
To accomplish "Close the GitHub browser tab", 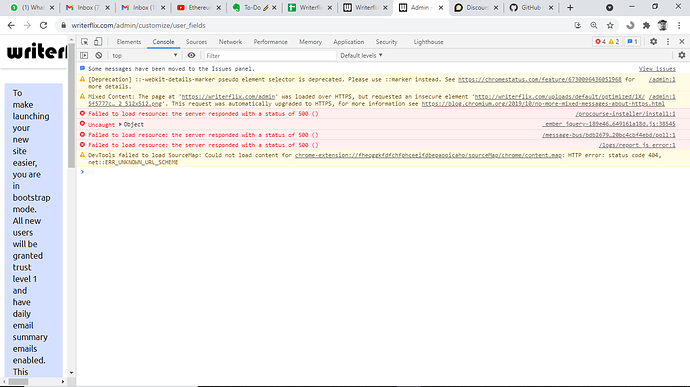I will coord(551,7).
